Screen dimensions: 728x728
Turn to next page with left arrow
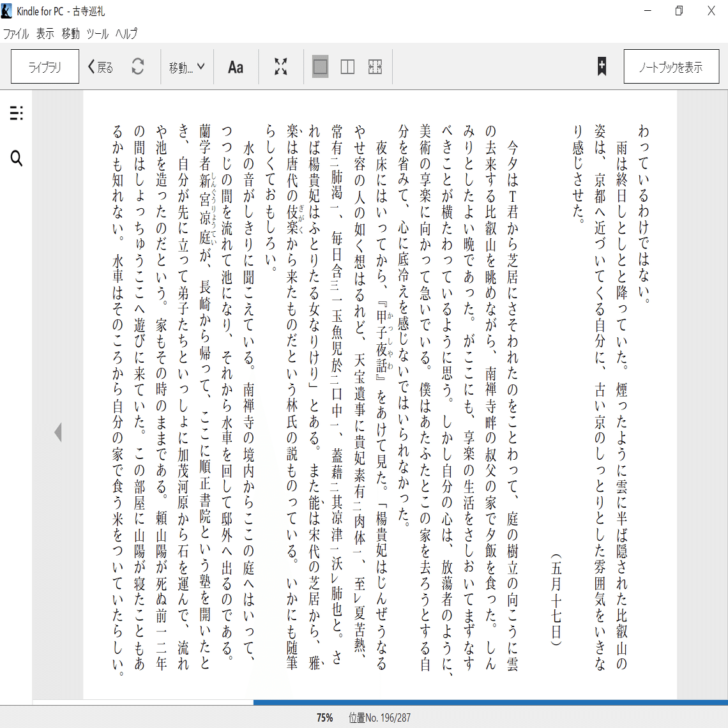58,432
